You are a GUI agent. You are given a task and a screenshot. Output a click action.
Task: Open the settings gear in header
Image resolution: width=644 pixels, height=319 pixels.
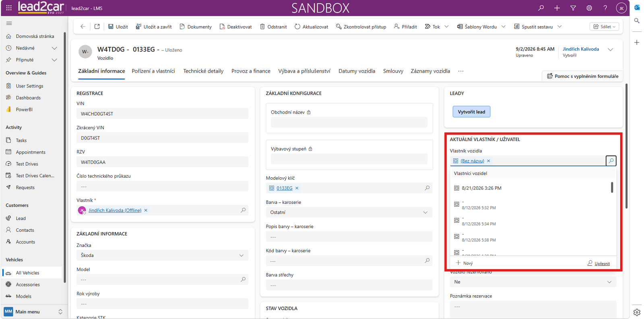point(589,8)
